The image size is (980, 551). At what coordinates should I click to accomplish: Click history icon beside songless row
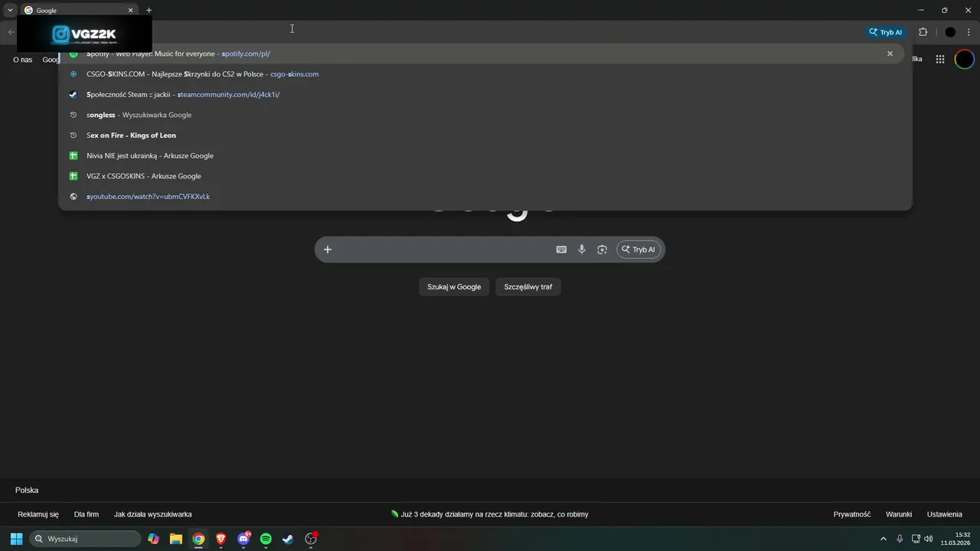73,115
